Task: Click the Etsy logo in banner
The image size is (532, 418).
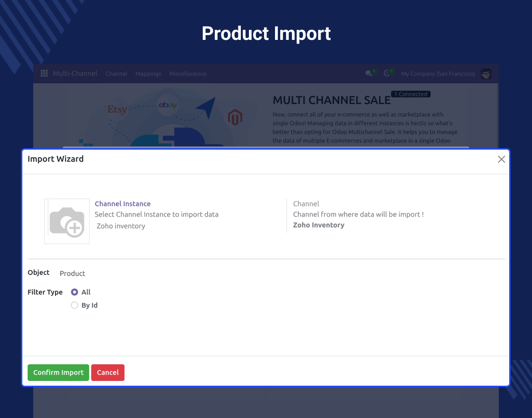Action: pyautogui.click(x=117, y=109)
